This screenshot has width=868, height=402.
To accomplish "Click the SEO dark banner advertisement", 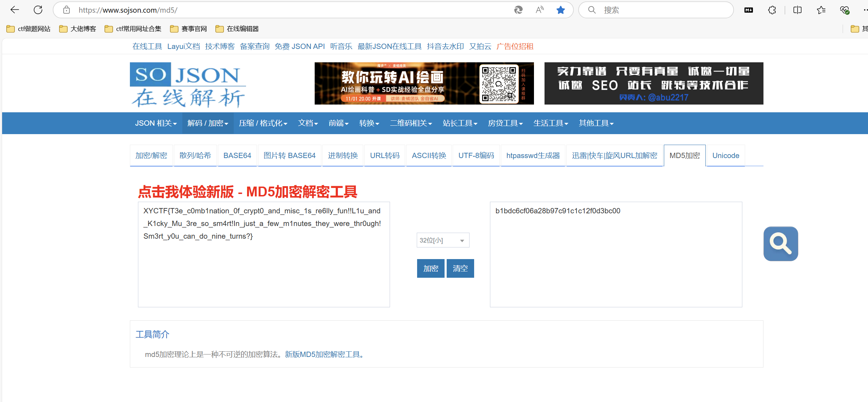I will [654, 83].
